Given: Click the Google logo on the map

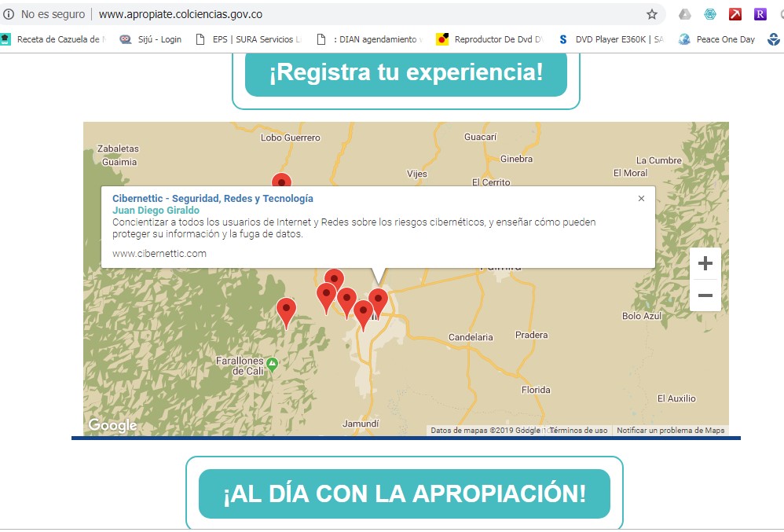Looking at the screenshot, I should pyautogui.click(x=112, y=425).
